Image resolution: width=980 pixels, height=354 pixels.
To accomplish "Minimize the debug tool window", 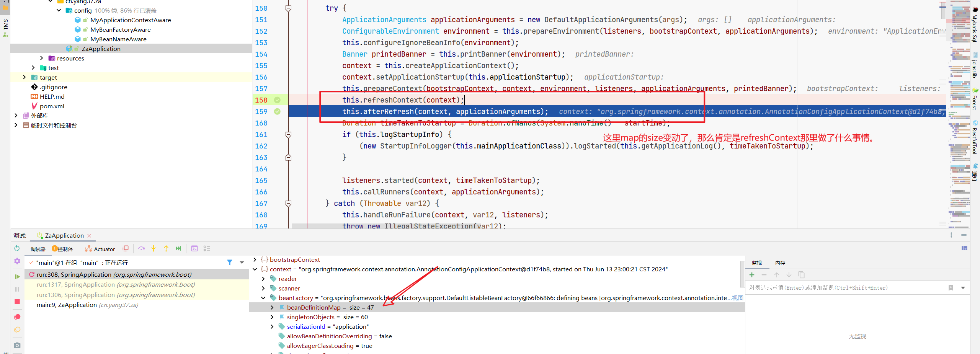I will [964, 235].
